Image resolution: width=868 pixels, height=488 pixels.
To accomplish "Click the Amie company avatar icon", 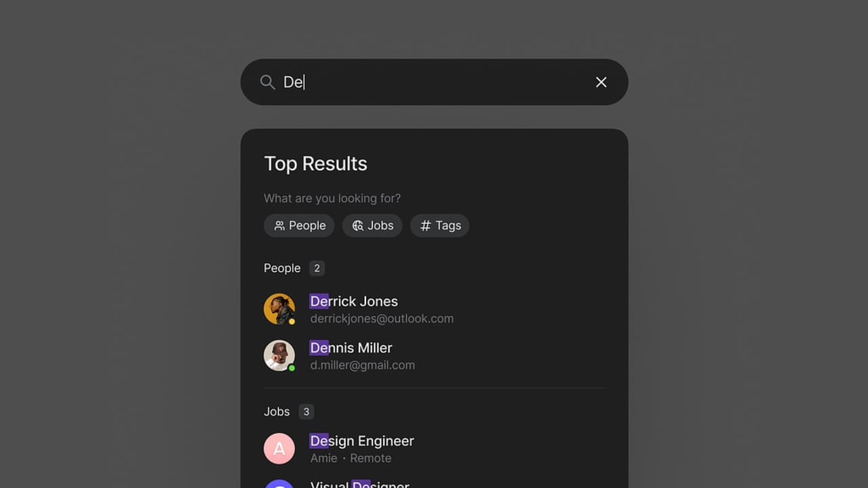I will [279, 448].
